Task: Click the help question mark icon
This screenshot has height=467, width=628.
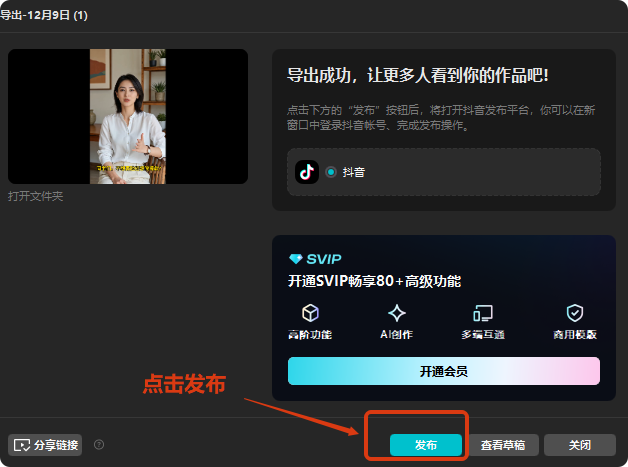Action: tap(99, 445)
